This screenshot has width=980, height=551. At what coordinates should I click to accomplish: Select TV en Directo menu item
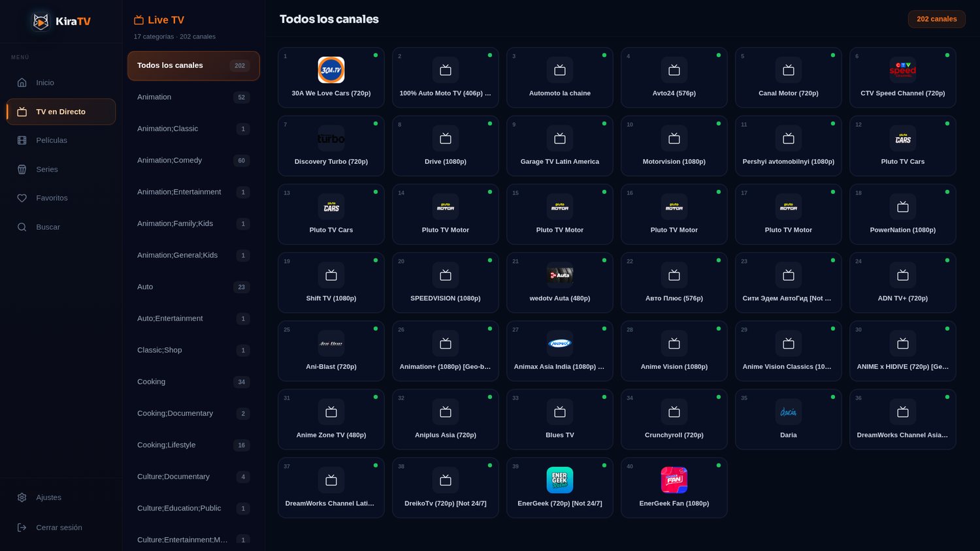(x=61, y=112)
